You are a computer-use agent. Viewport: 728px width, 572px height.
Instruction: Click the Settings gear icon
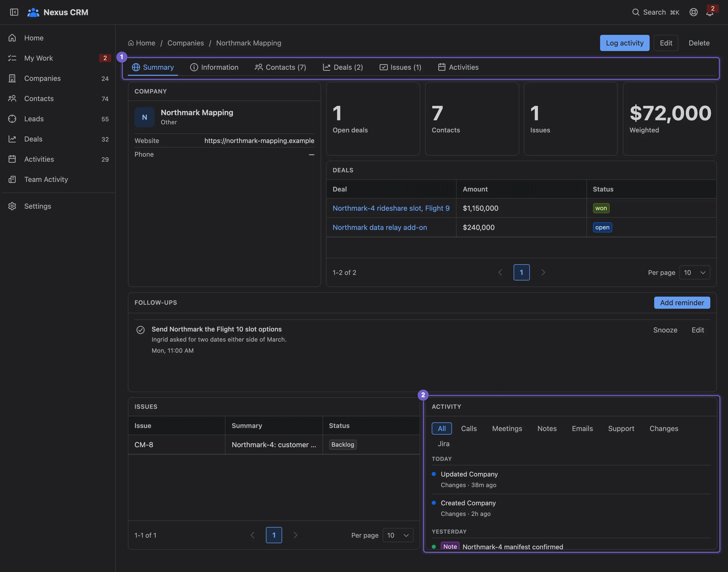12,206
